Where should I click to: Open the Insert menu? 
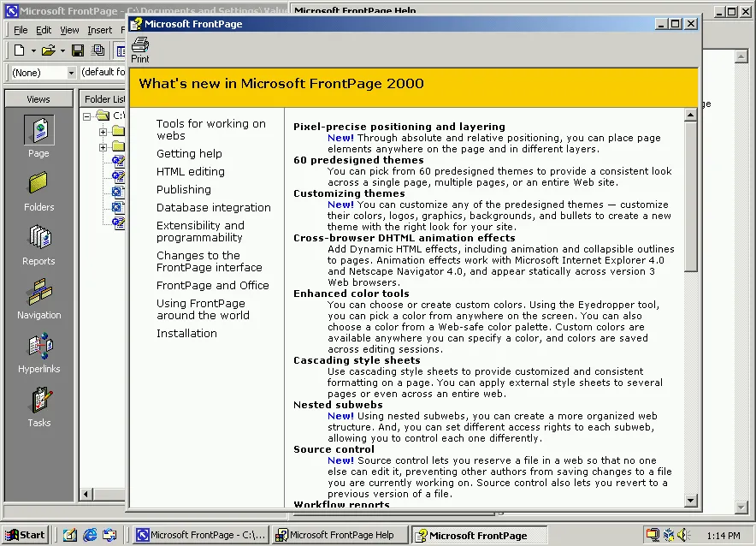click(x=99, y=30)
